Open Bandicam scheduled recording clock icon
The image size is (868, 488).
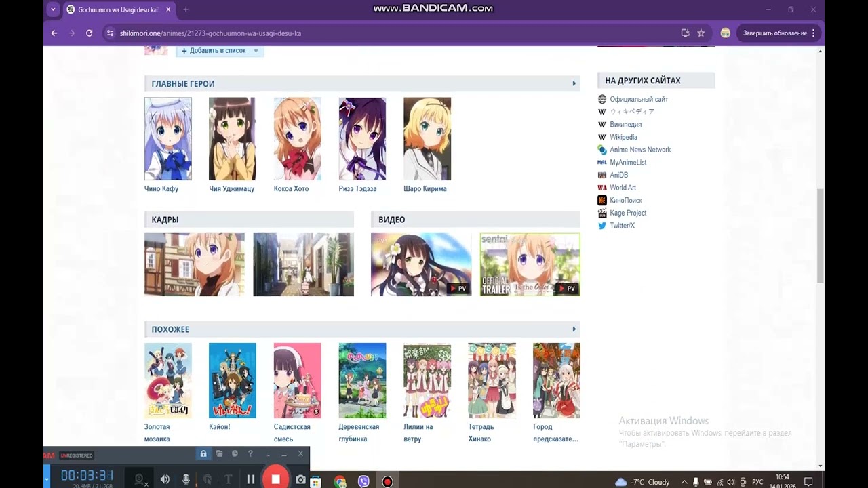pos(235,454)
